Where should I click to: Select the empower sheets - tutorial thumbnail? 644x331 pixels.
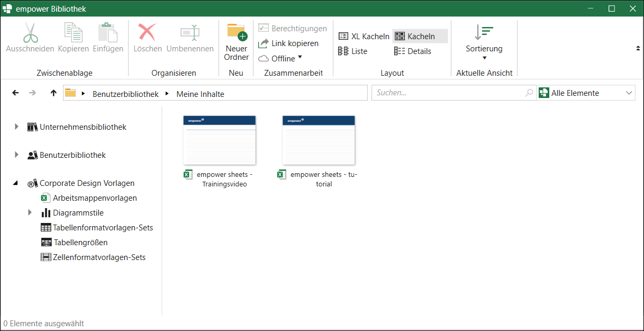[319, 140]
